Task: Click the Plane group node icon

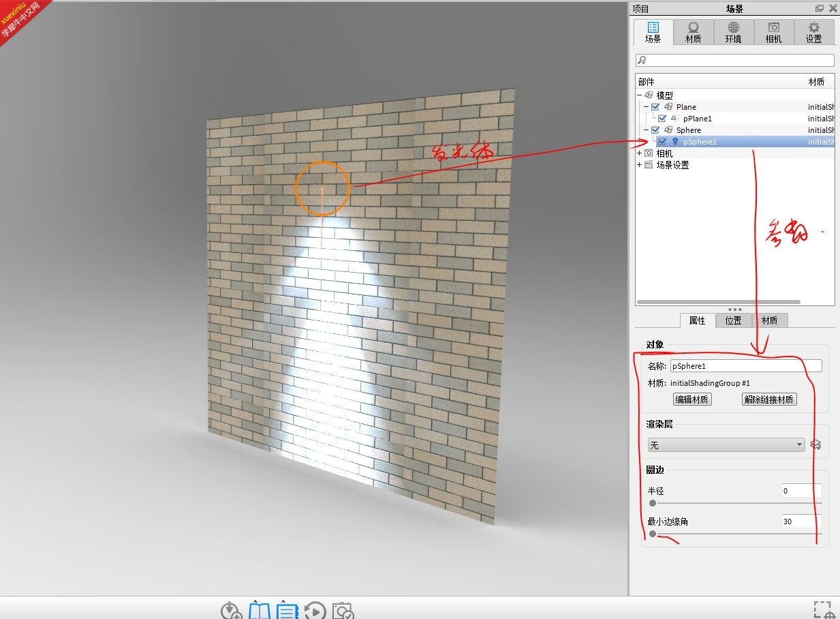Action: [x=669, y=107]
